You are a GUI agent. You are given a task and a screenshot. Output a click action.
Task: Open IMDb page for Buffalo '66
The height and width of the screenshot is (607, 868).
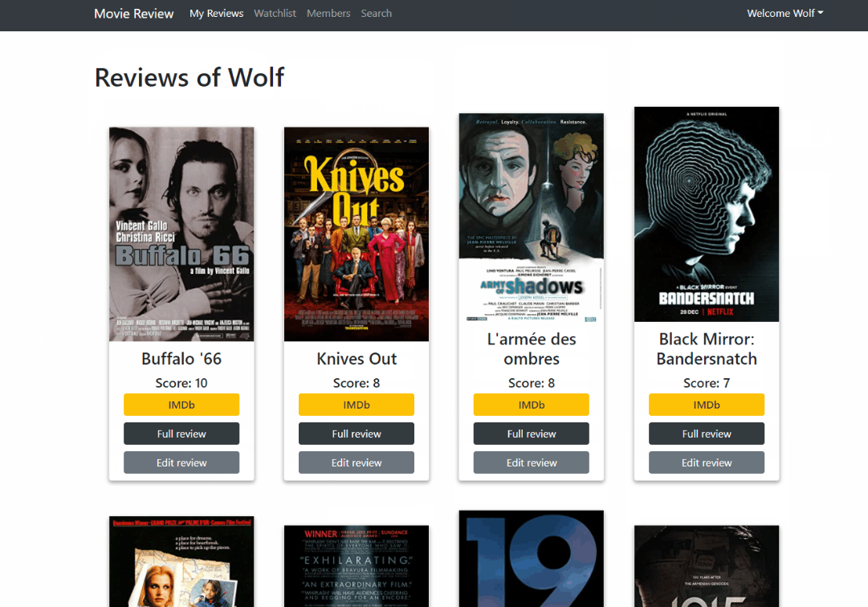pyautogui.click(x=181, y=405)
